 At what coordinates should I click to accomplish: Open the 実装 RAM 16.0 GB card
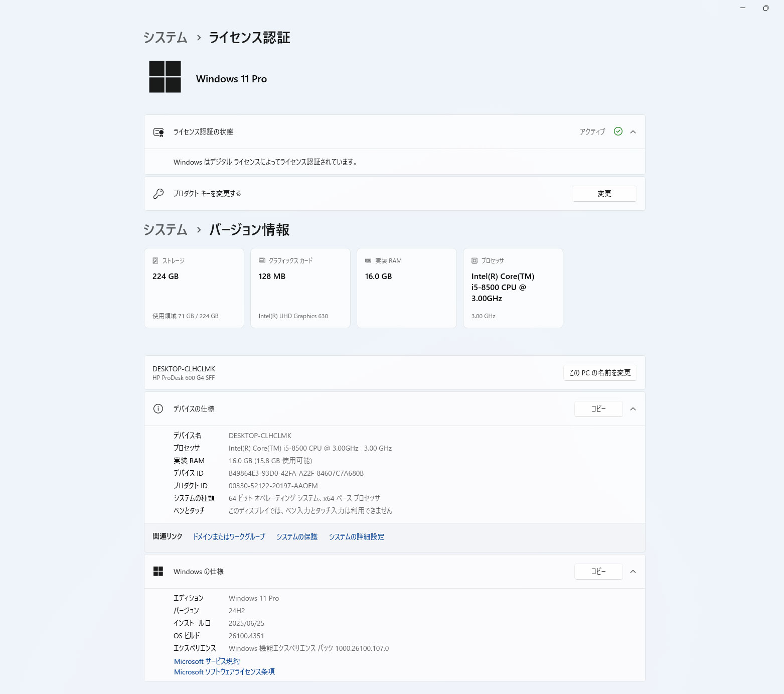pos(407,288)
